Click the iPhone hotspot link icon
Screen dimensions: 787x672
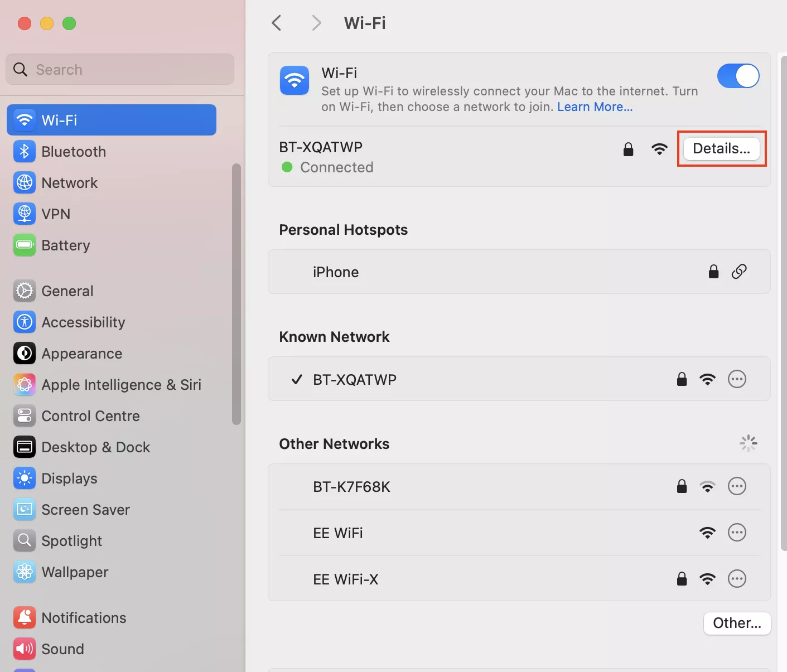739,272
